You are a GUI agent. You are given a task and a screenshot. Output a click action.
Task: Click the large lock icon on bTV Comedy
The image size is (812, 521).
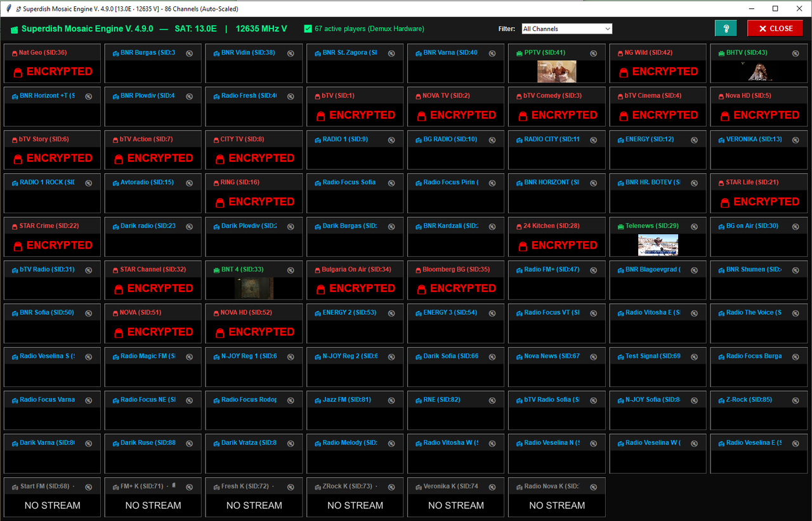coord(523,115)
